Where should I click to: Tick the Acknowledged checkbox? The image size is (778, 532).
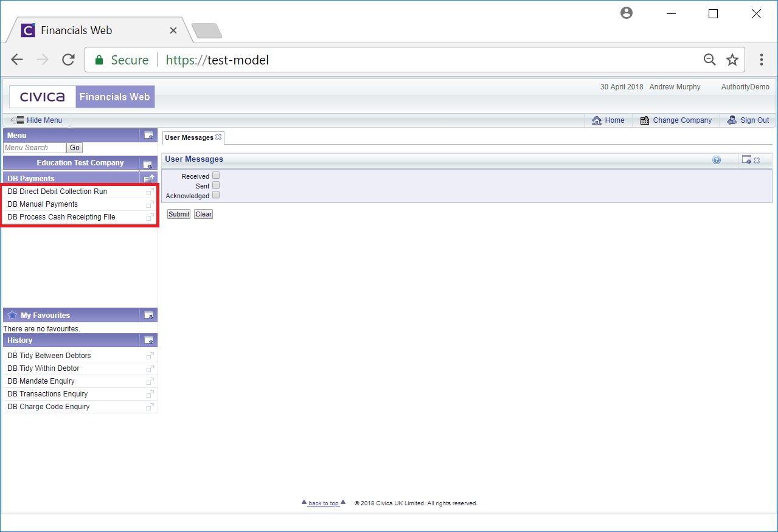tap(216, 195)
